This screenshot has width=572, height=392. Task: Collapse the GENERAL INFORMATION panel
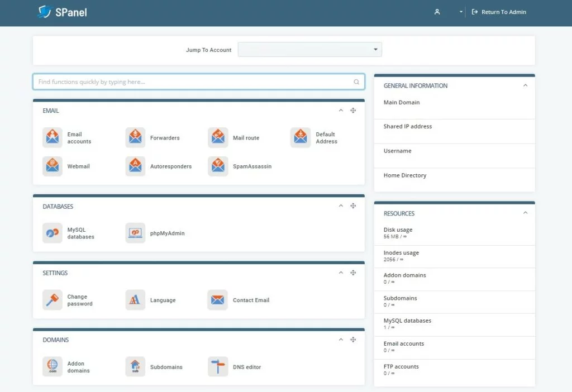525,85
